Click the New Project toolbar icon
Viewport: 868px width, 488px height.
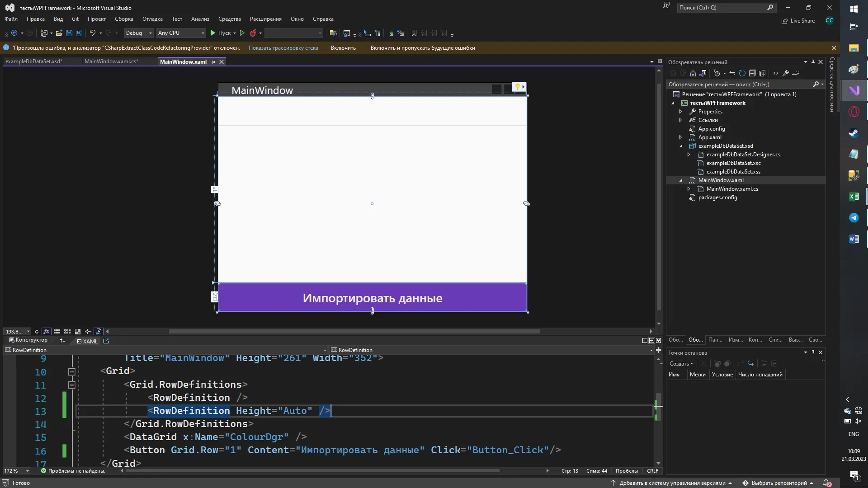pyautogui.click(x=44, y=33)
